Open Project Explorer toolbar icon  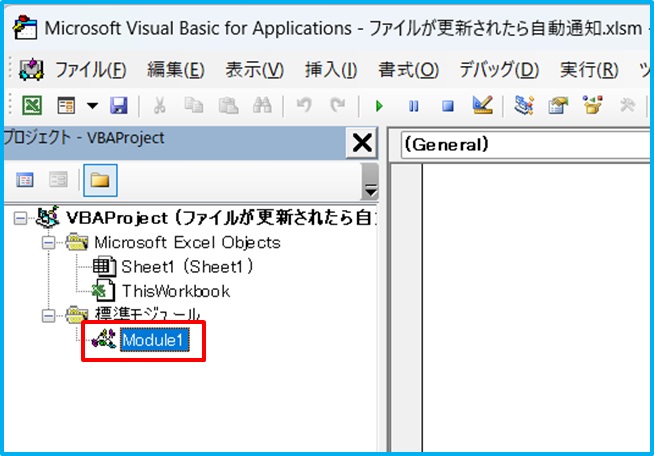524,105
